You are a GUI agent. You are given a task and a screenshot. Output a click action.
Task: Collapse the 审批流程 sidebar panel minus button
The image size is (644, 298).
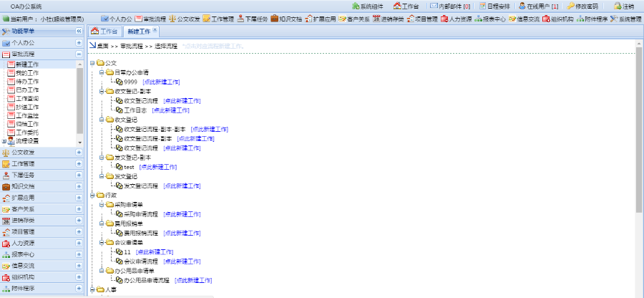click(79, 54)
